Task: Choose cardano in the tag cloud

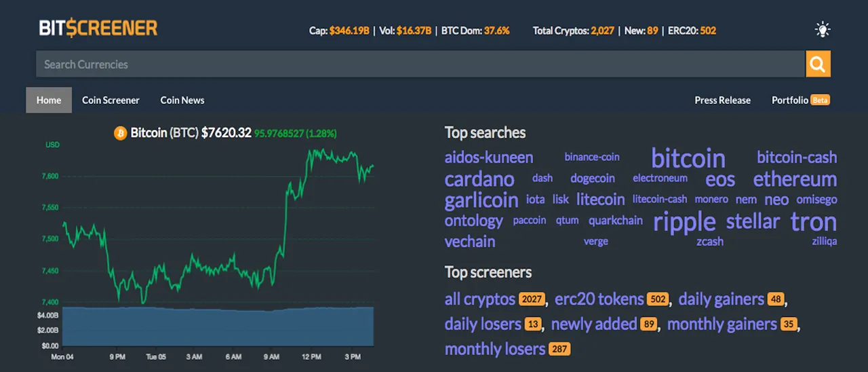Action: pos(479,179)
